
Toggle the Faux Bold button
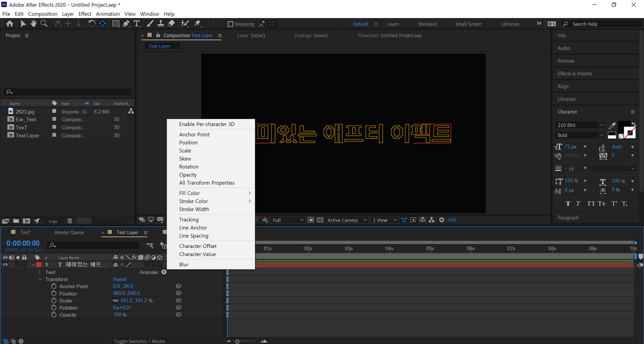pos(568,203)
